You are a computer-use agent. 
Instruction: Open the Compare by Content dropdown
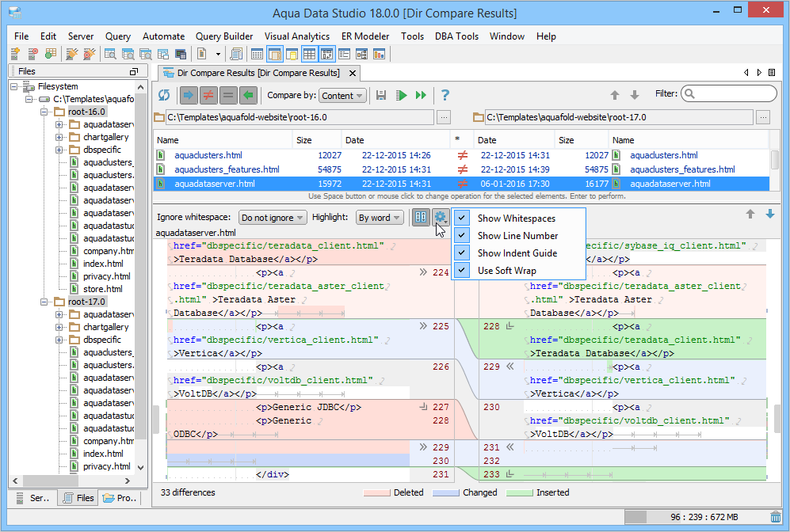click(x=342, y=96)
